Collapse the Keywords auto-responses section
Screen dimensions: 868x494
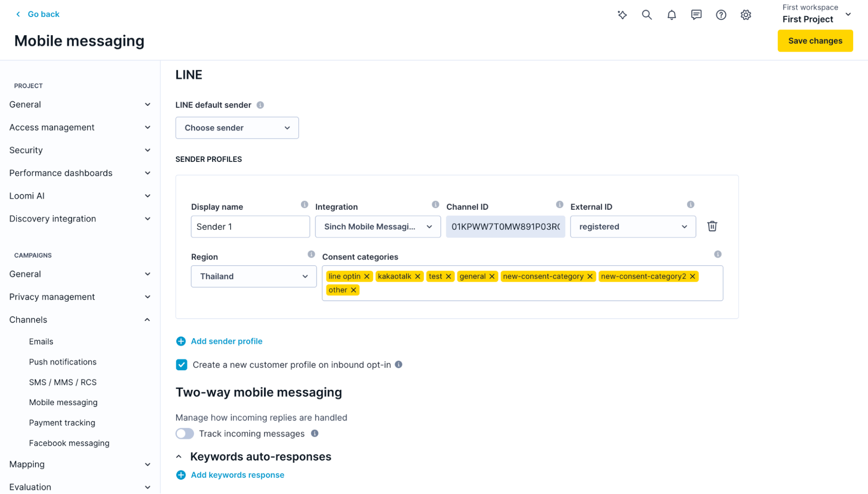(x=179, y=457)
